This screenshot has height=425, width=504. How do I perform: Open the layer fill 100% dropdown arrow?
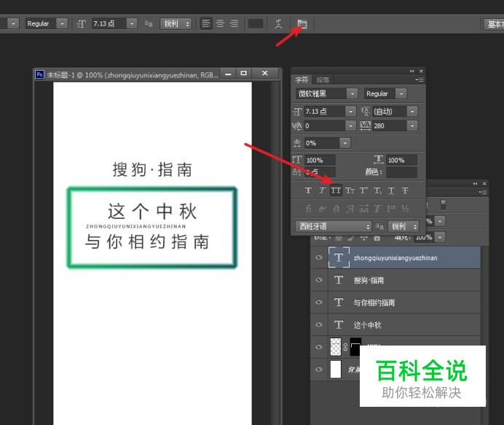tap(440, 238)
